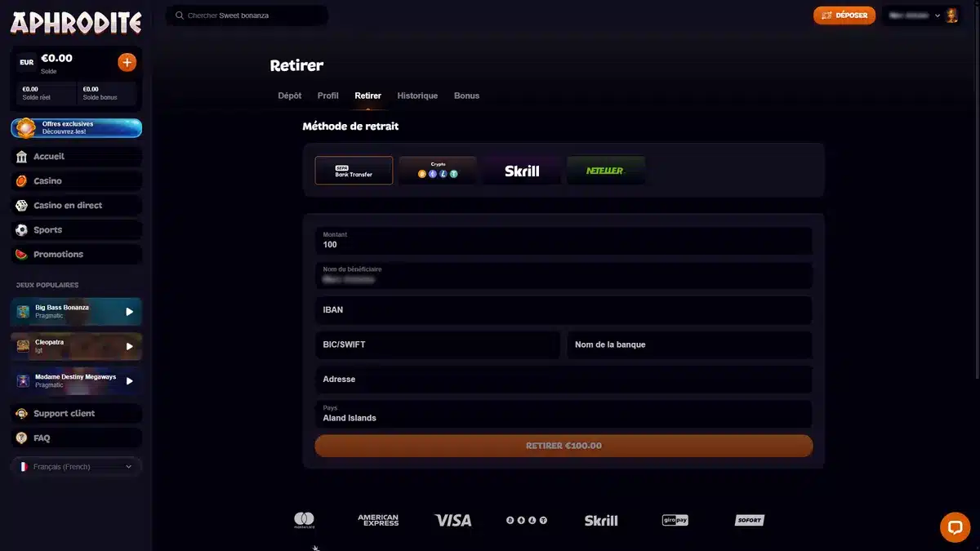Open the Français language dropdown

(x=76, y=467)
